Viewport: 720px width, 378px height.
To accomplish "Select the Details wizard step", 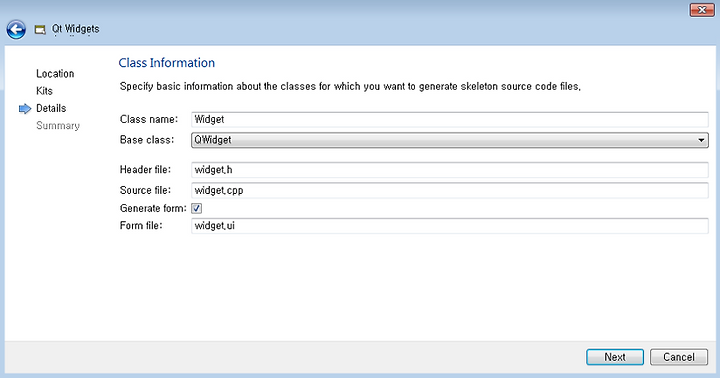I will coord(51,108).
